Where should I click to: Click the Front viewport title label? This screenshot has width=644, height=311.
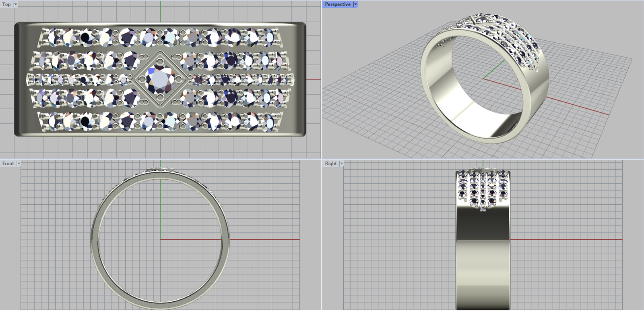coord(8,164)
